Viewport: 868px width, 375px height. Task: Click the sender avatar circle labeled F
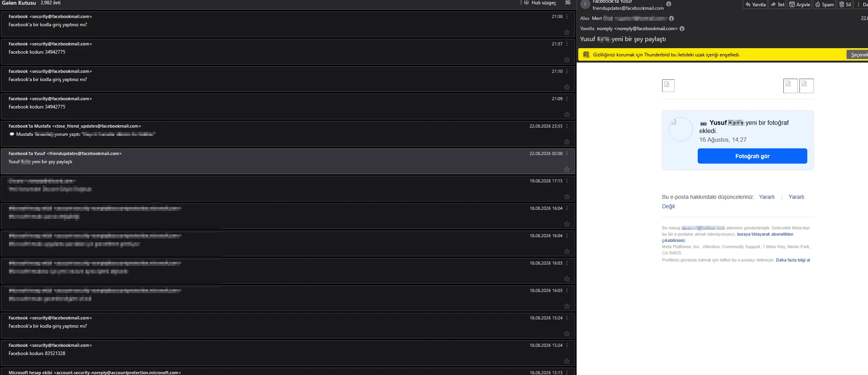pos(585,4)
